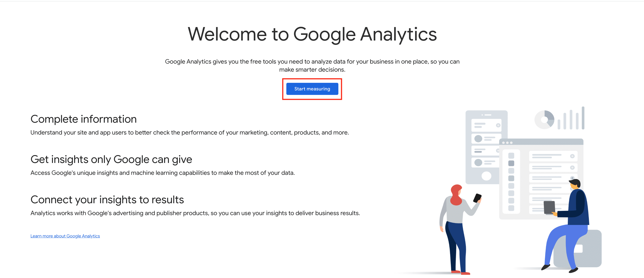Select Get insights only Google can give heading
Image resolution: width=644 pixels, height=278 pixels.
click(x=111, y=159)
